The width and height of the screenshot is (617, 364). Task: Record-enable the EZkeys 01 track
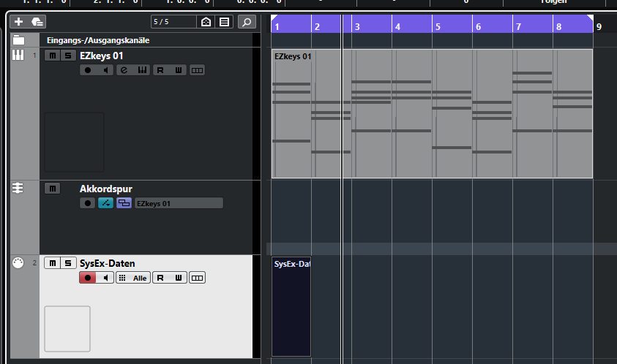click(x=88, y=70)
